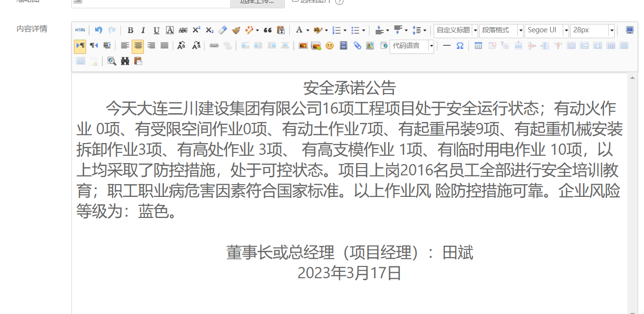Check the 远程图片 checkbox

pos(295,1)
